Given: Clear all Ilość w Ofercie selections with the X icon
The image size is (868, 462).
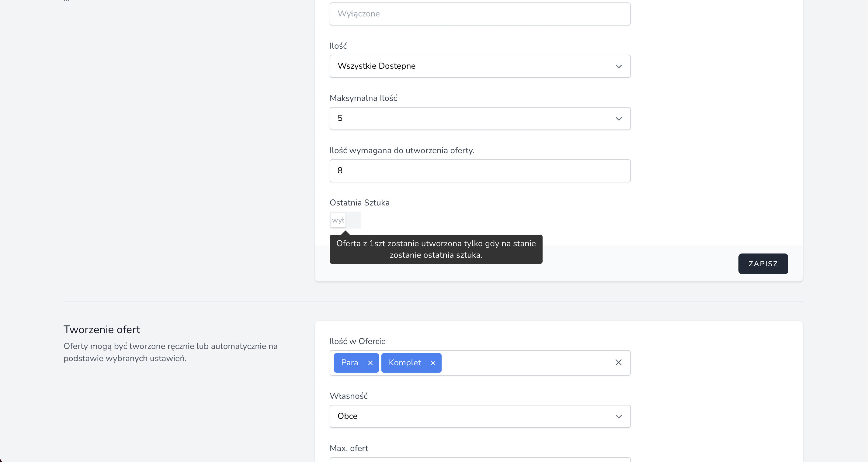Looking at the screenshot, I should (x=618, y=362).
